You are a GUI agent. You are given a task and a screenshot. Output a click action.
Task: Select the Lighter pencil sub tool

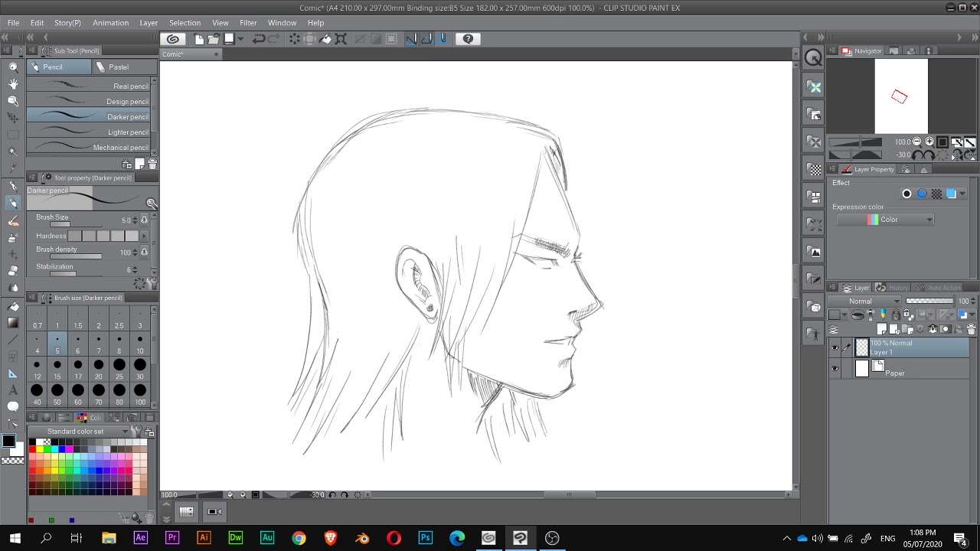tap(89, 132)
